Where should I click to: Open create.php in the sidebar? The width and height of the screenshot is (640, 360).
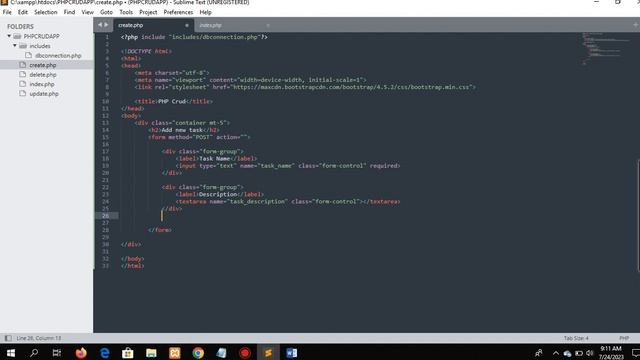(x=42, y=65)
